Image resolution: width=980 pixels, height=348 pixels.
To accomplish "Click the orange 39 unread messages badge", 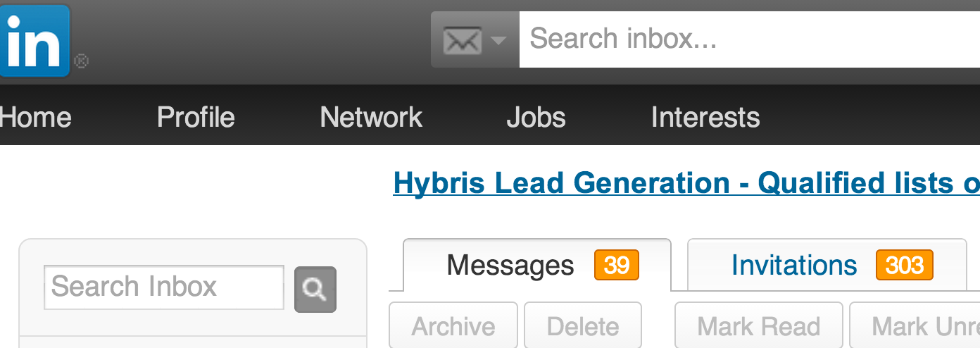I will [x=617, y=266].
